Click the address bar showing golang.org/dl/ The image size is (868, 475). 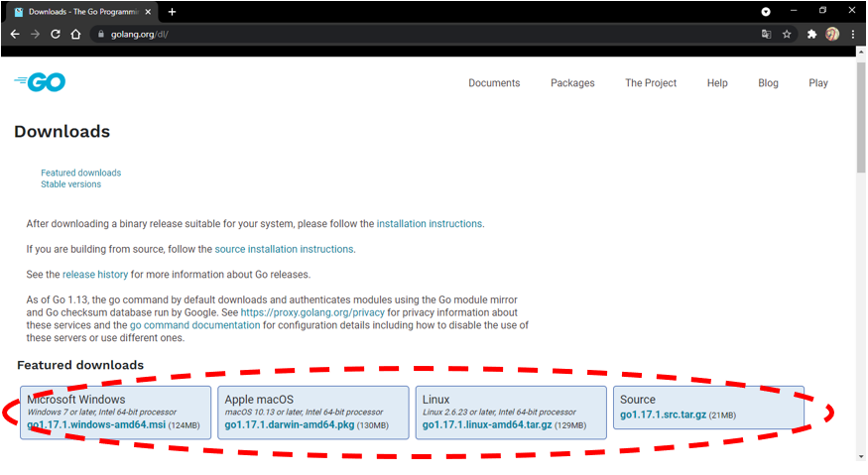[397, 34]
